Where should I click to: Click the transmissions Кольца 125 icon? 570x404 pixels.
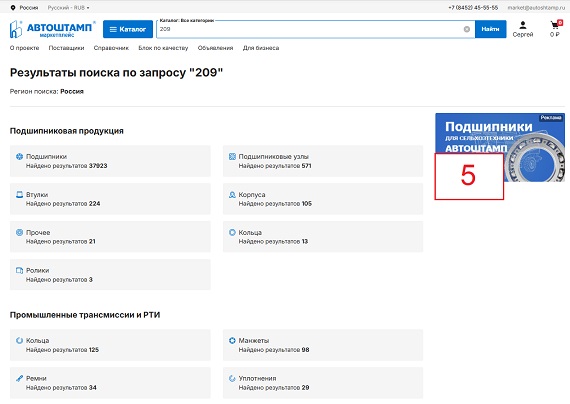(x=19, y=341)
